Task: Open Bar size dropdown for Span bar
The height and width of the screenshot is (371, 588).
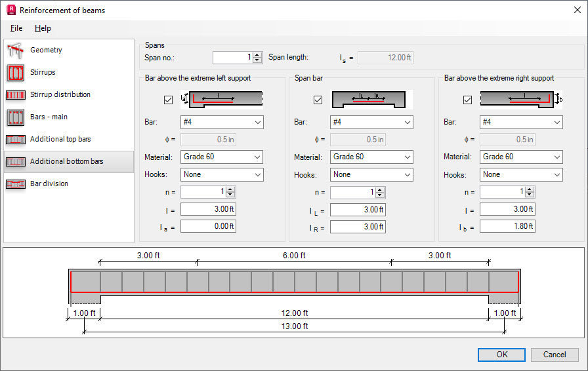Action: click(x=371, y=122)
